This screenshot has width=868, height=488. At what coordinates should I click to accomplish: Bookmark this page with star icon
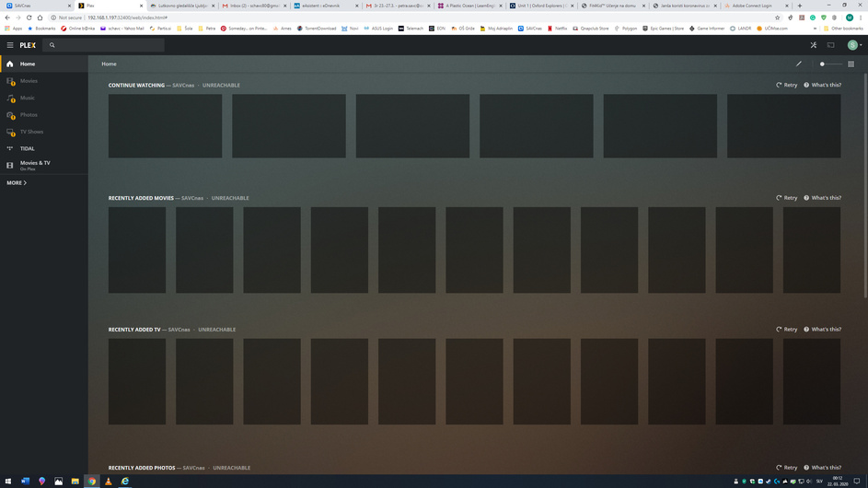click(x=777, y=17)
